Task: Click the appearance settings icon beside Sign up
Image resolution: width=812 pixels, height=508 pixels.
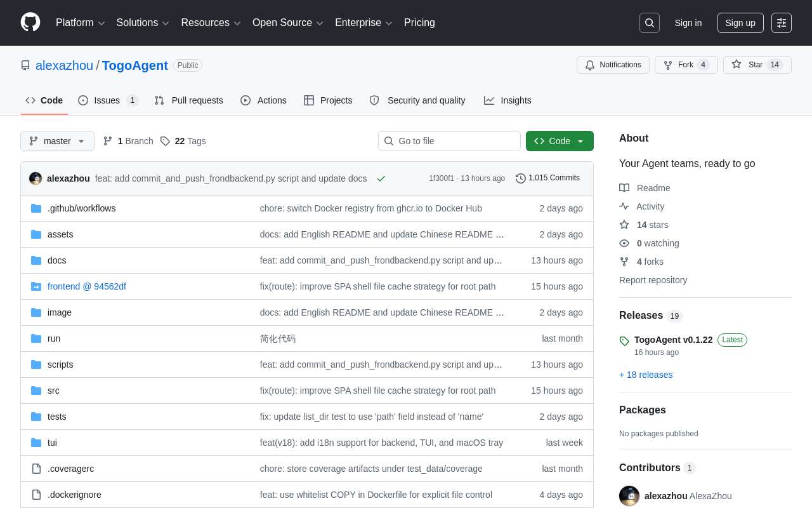Action: [781, 23]
